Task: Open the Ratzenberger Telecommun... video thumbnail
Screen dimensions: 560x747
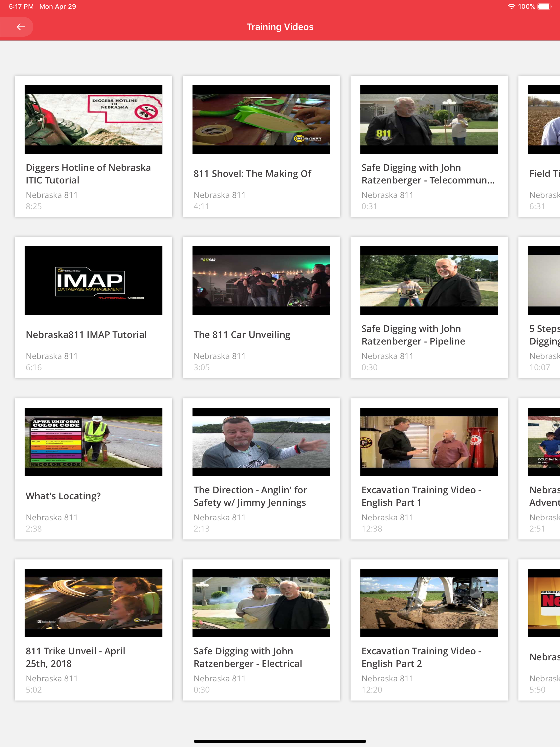Action: (x=429, y=119)
